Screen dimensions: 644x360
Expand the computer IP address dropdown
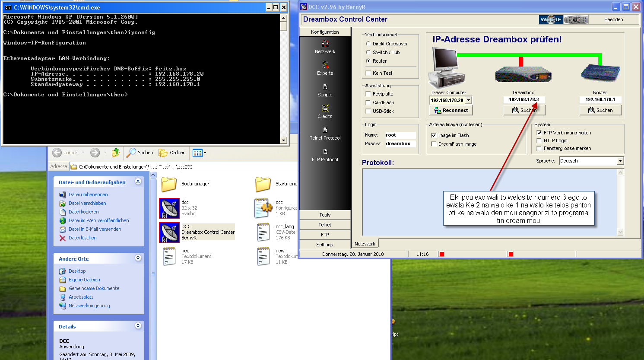(468, 100)
